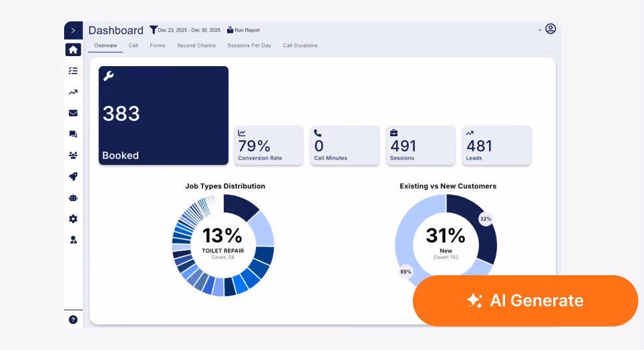Click the trend arrow icon on Leads card
Viewport: 644px width, 350px height.
click(470, 133)
